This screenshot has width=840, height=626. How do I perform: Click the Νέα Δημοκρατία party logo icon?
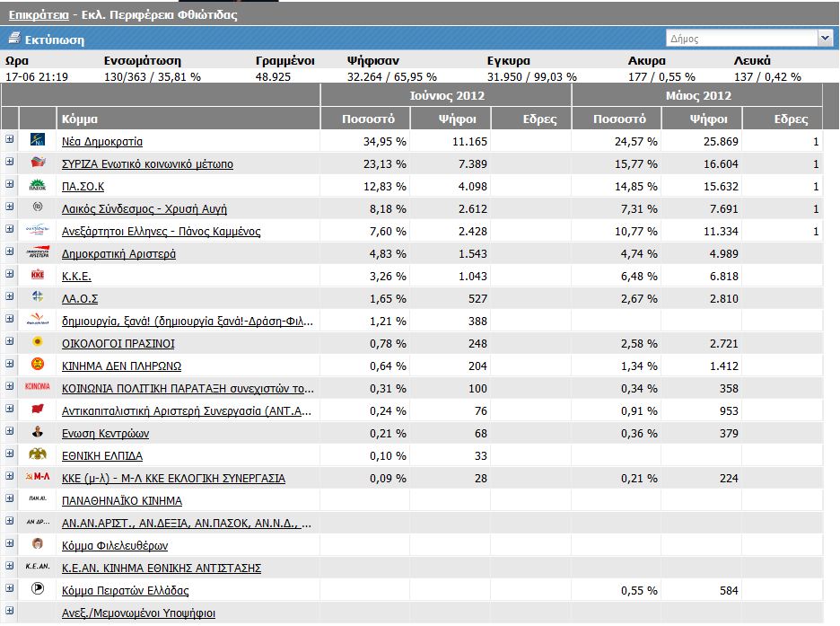(38, 141)
